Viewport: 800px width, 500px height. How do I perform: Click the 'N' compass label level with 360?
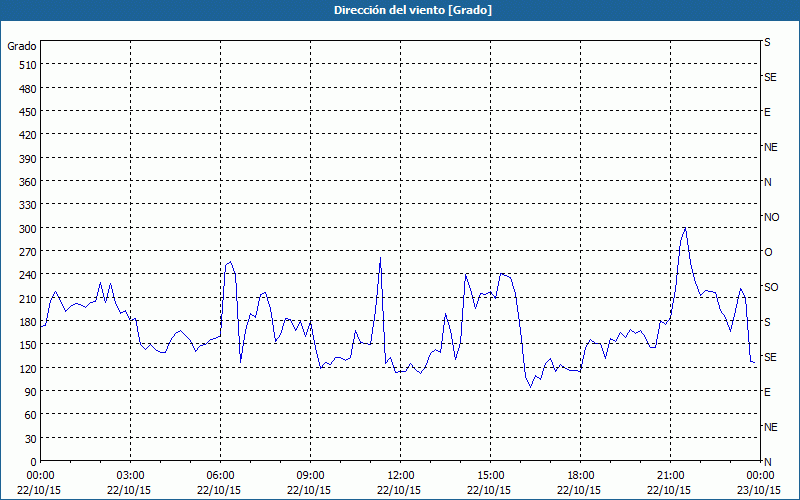coord(767,182)
